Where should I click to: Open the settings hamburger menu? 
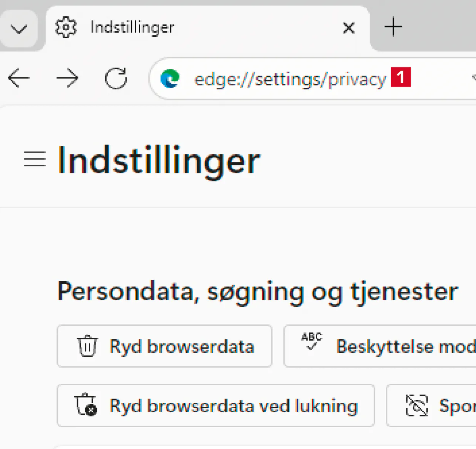tap(35, 159)
